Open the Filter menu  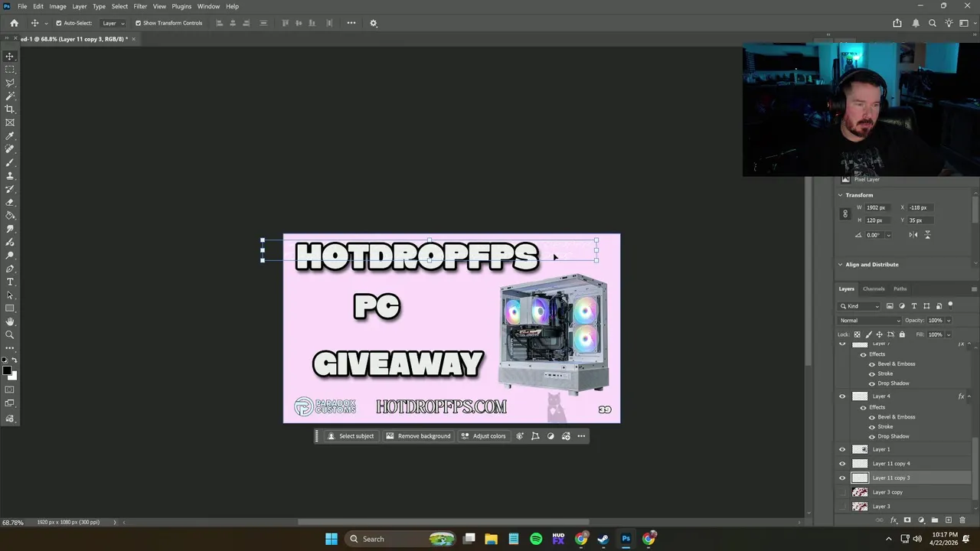coord(140,6)
